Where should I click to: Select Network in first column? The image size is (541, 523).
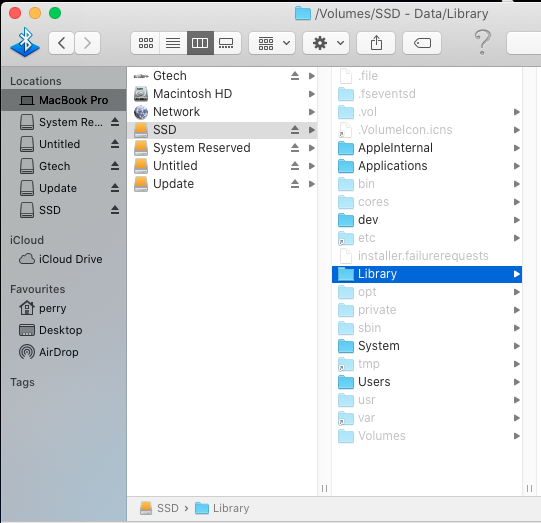tap(222, 112)
